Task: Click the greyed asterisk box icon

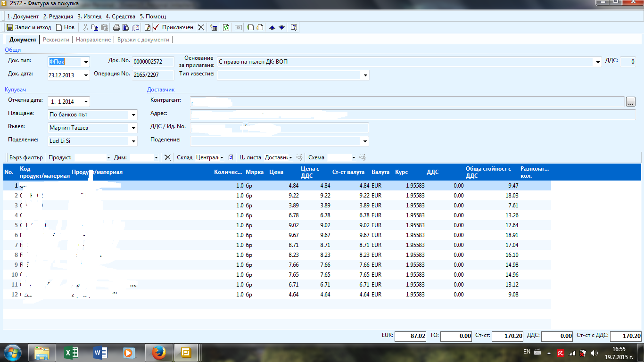Action: click(239, 27)
